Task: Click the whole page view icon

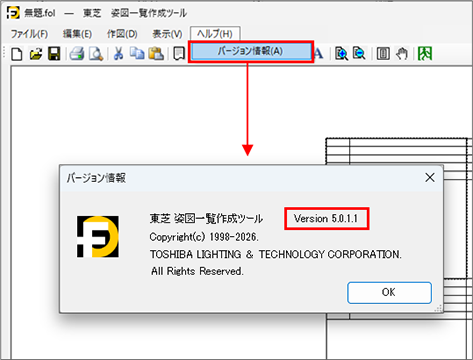Action: click(383, 54)
